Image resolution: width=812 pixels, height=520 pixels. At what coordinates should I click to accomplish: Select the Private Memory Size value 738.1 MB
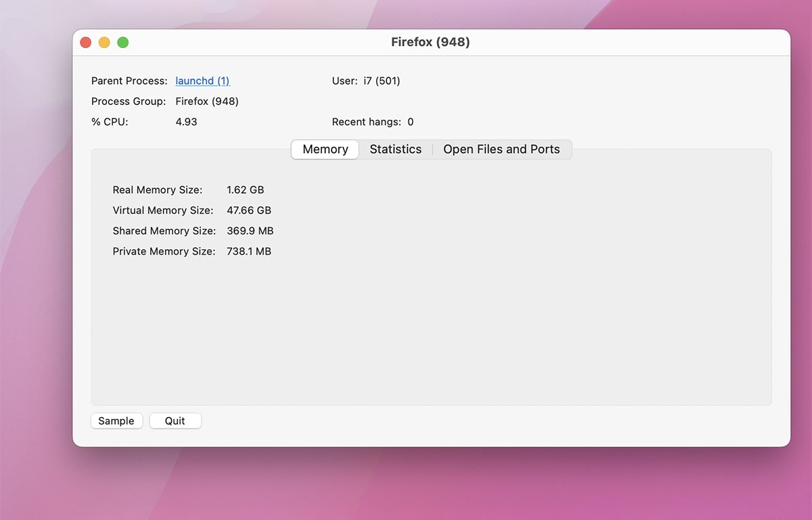(249, 251)
